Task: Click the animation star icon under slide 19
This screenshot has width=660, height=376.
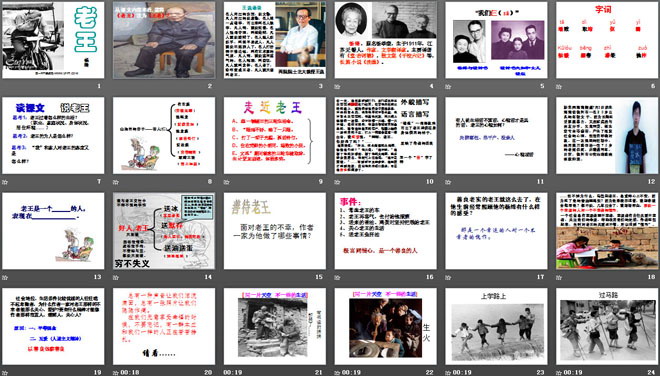Action: click(x=5, y=373)
